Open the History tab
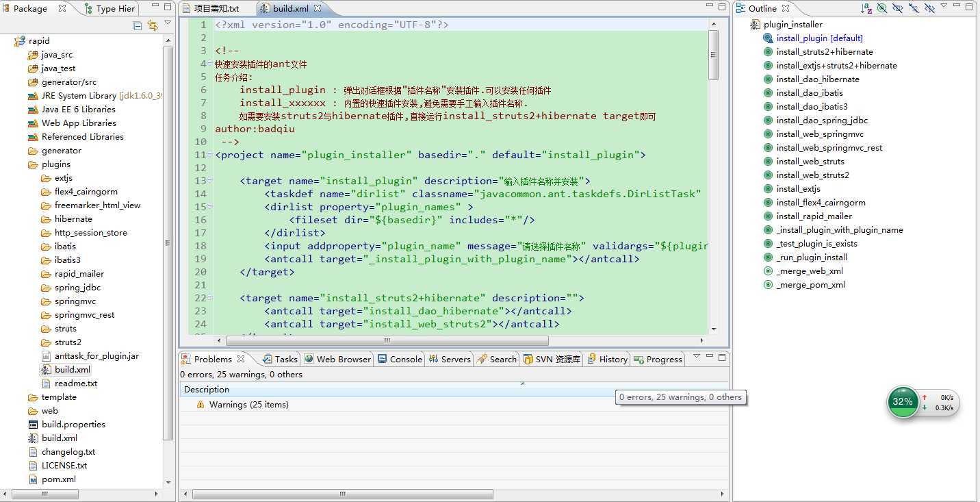980x502 pixels. point(607,359)
